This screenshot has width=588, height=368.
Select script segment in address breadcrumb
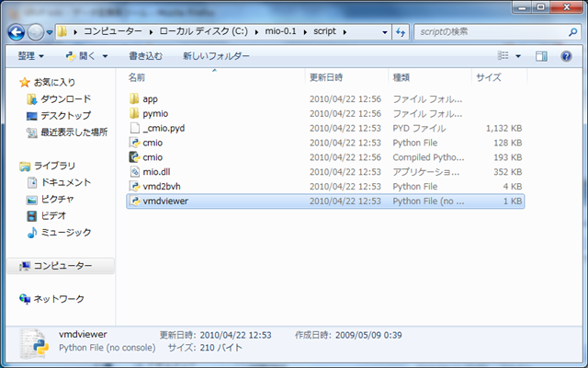pos(324,31)
